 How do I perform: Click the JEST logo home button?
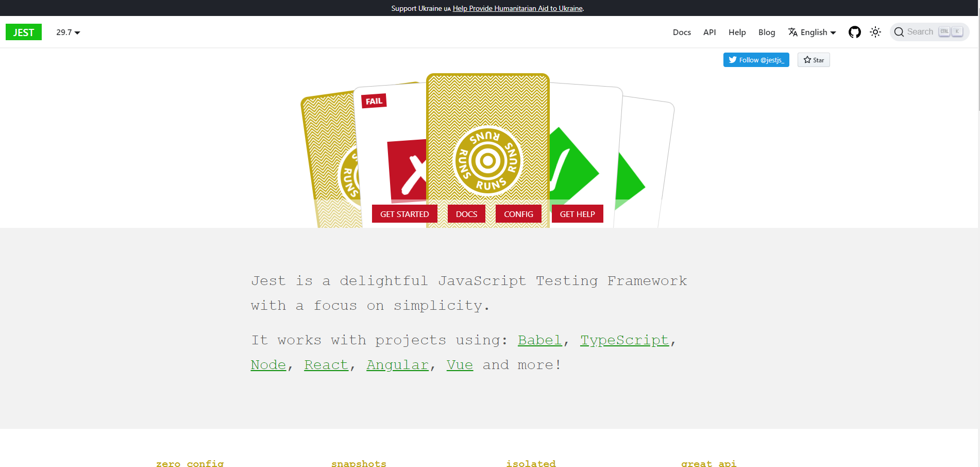[x=24, y=32]
